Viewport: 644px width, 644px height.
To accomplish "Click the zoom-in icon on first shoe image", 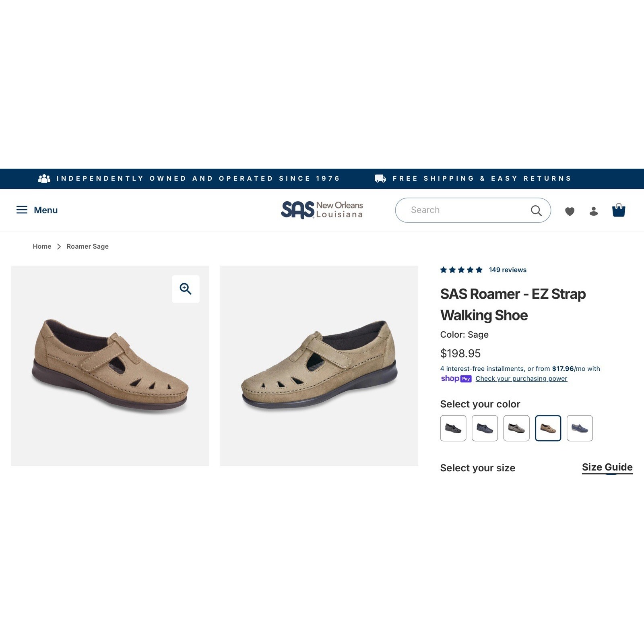I will pos(186,289).
